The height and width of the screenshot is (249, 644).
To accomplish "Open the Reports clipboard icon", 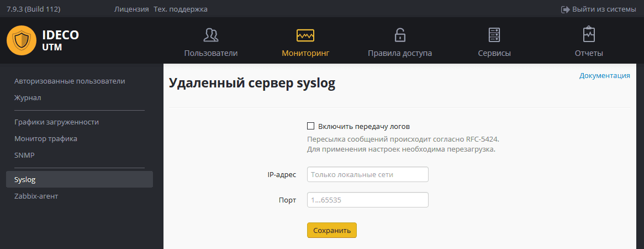I will click(589, 35).
